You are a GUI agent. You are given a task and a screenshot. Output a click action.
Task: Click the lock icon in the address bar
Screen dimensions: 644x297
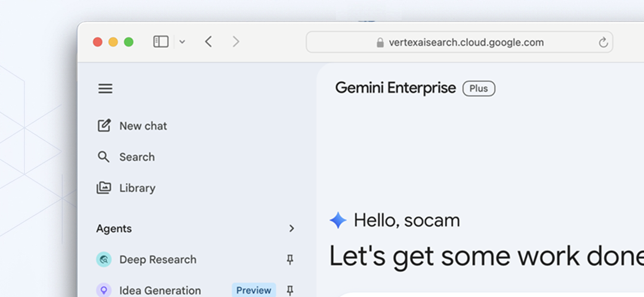coord(380,42)
